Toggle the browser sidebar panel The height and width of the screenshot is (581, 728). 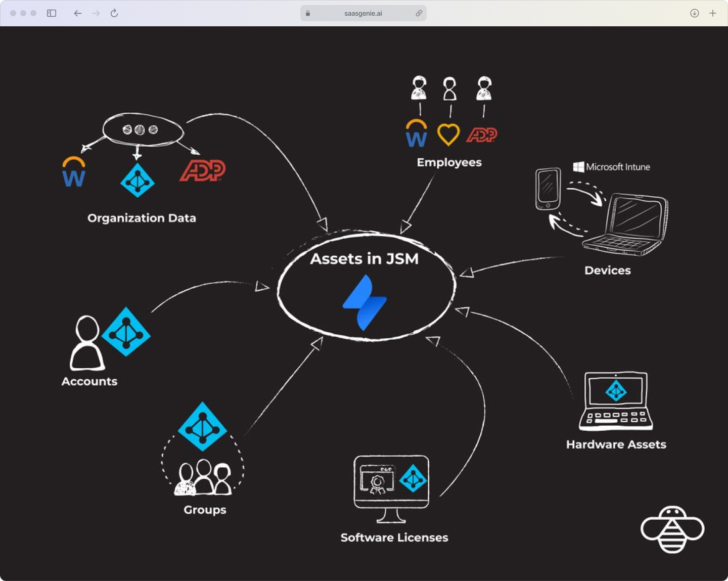(x=51, y=13)
